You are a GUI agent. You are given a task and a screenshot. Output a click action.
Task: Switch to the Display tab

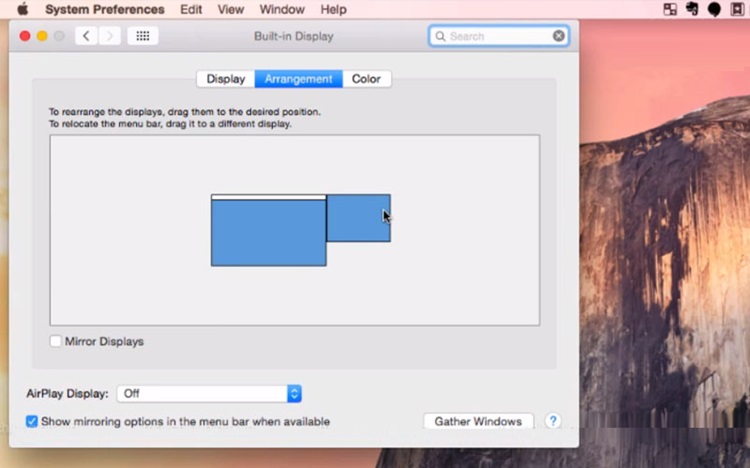(x=226, y=79)
